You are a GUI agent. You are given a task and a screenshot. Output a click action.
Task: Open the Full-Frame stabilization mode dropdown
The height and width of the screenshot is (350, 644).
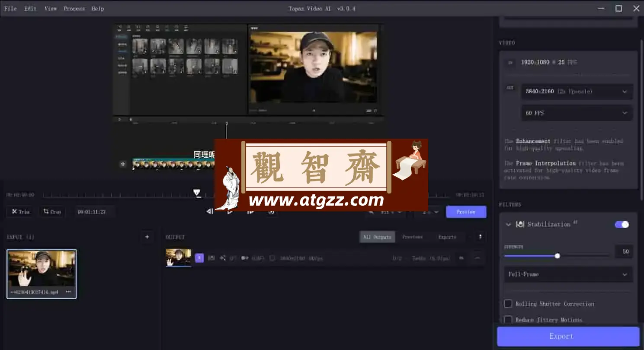click(568, 274)
